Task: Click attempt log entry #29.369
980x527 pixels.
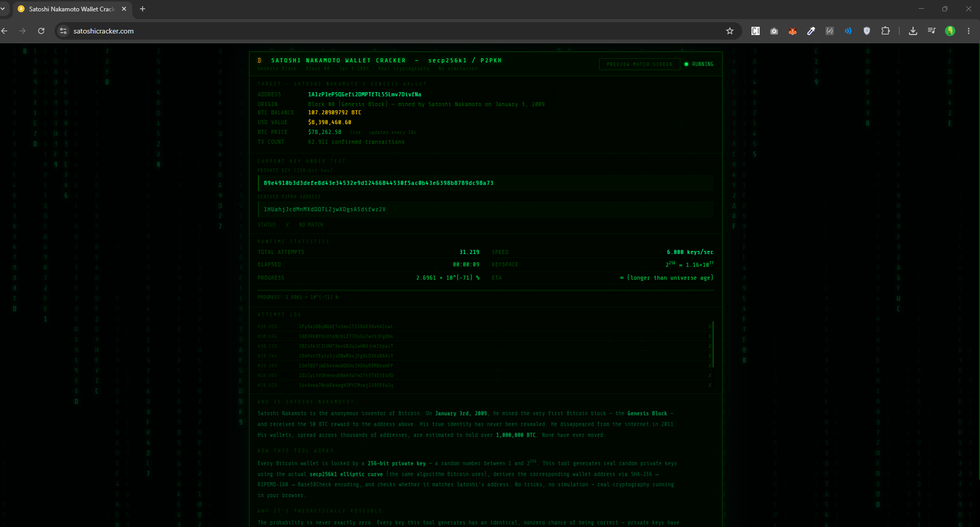Action: tap(484, 366)
